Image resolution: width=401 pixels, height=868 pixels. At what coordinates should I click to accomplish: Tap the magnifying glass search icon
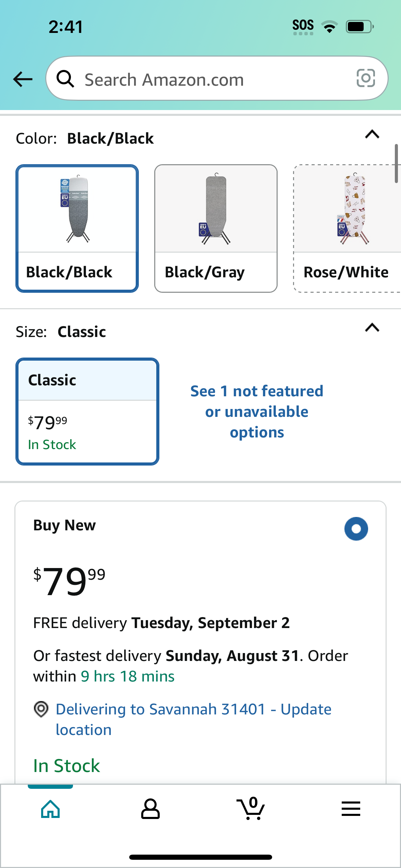pos(65,79)
